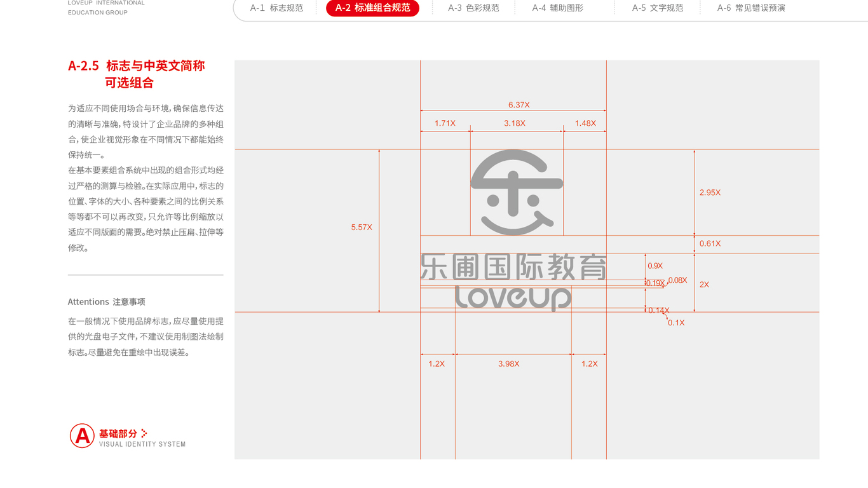Viewport: 868px width, 488px height.
Task: Click the 5.57X height dimension
Action: 362,227
